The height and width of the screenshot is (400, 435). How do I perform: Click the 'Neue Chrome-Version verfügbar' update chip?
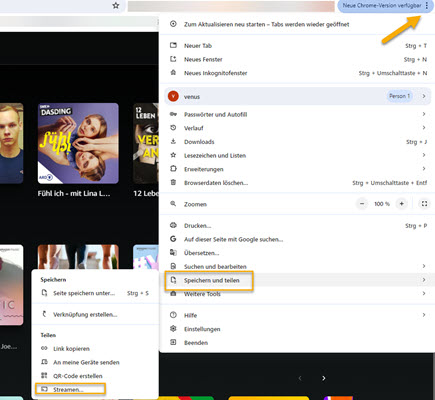pyautogui.click(x=382, y=5)
